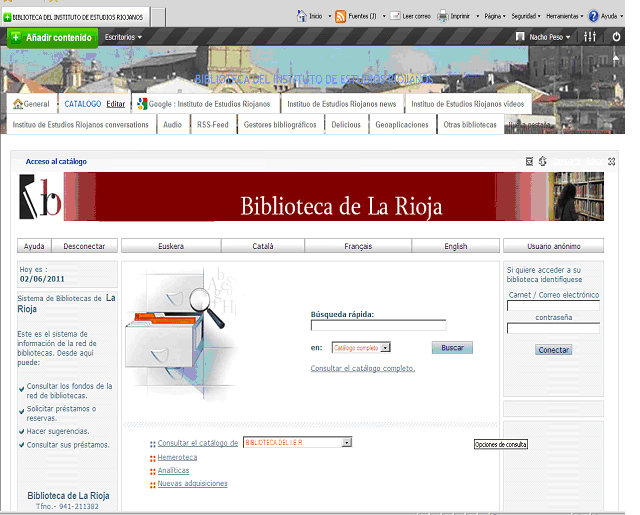This screenshot has width=640, height=515.
Task: Click the Desconectar button
Action: click(x=84, y=246)
